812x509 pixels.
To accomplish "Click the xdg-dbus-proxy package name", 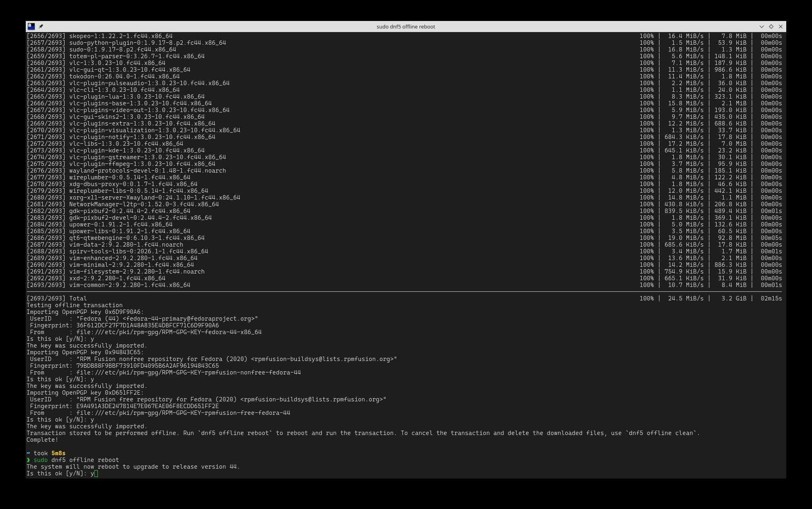I will (133, 184).
